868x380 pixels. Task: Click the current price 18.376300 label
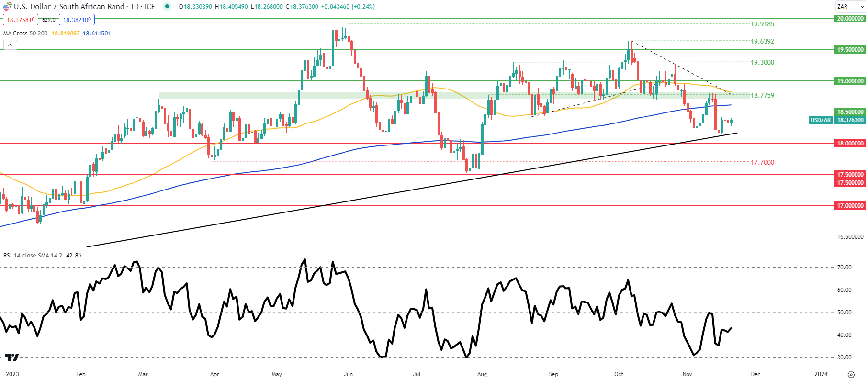(x=850, y=120)
